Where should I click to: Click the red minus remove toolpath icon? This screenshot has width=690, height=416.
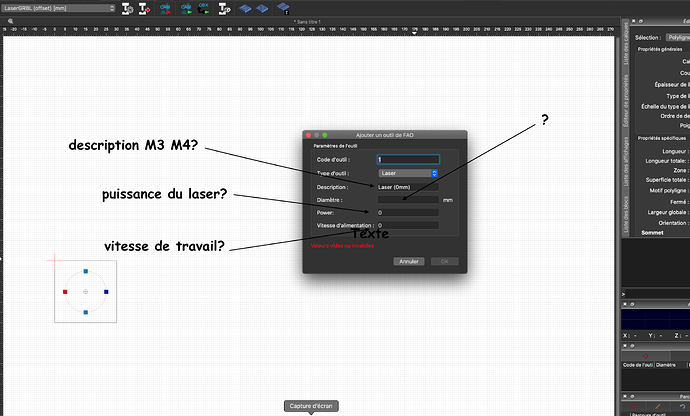point(633,407)
